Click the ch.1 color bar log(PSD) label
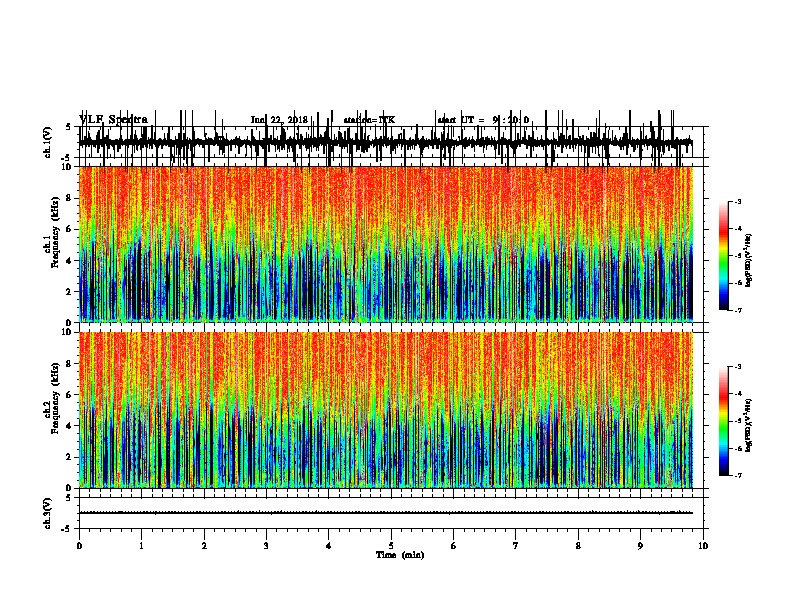This screenshot has height=612, width=792. [x=748, y=261]
